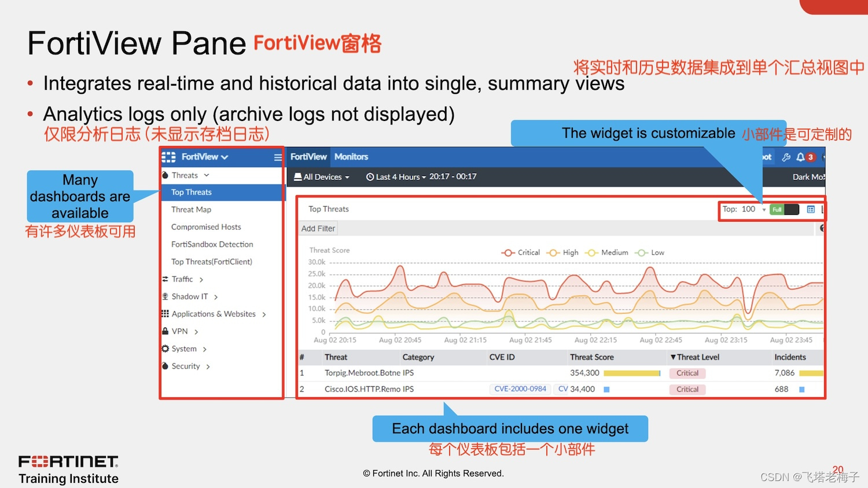Click the Threat Score column header

point(591,357)
